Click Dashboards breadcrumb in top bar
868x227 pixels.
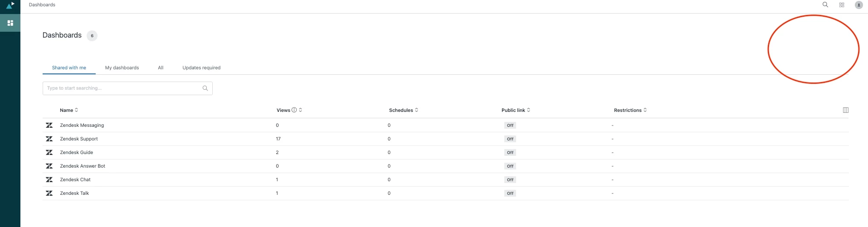42,5
